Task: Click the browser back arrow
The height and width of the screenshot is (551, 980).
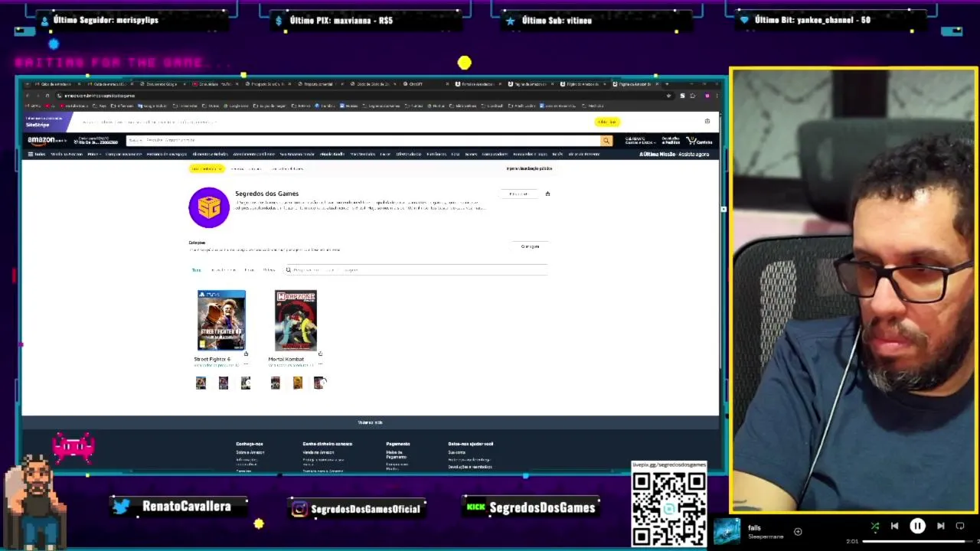Action: [x=28, y=96]
